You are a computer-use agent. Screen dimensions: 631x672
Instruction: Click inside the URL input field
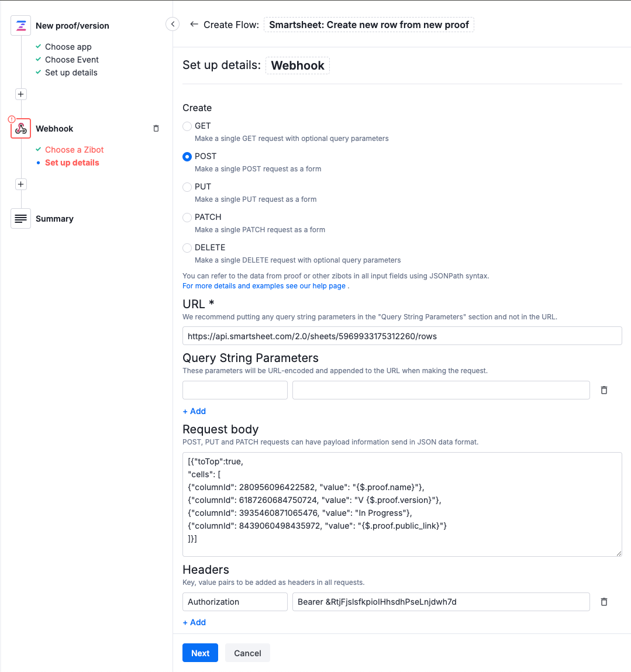pyautogui.click(x=402, y=336)
